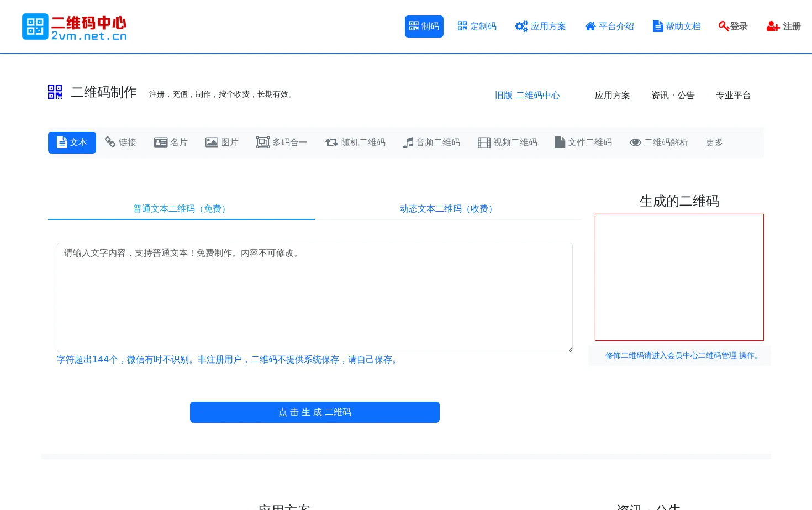Click the group icon for 多码合一

(x=263, y=143)
